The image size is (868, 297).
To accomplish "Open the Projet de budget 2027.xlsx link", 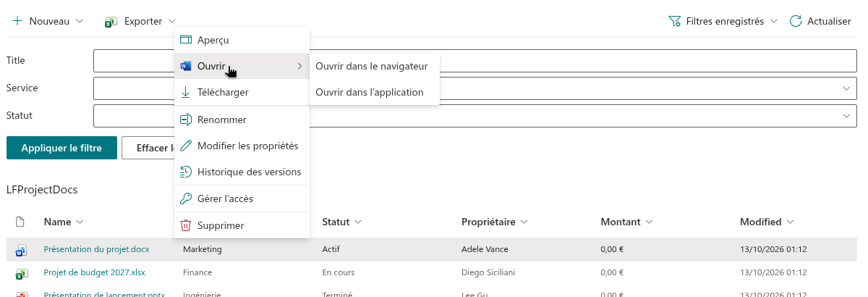I will coord(94,272).
